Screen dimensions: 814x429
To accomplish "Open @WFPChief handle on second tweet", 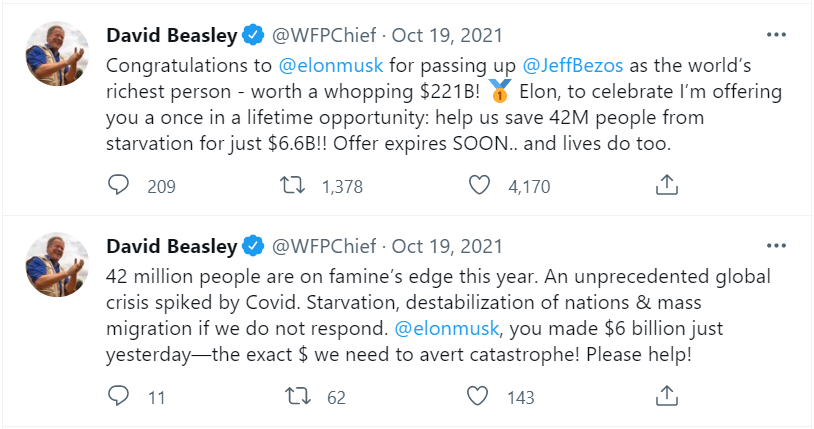I will click(324, 247).
